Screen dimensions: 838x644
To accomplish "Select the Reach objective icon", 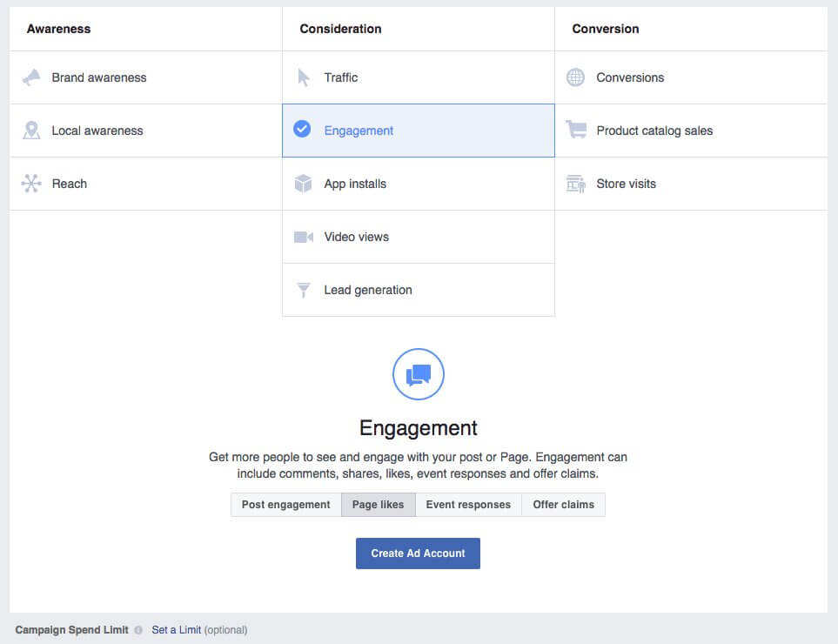I will point(31,184).
